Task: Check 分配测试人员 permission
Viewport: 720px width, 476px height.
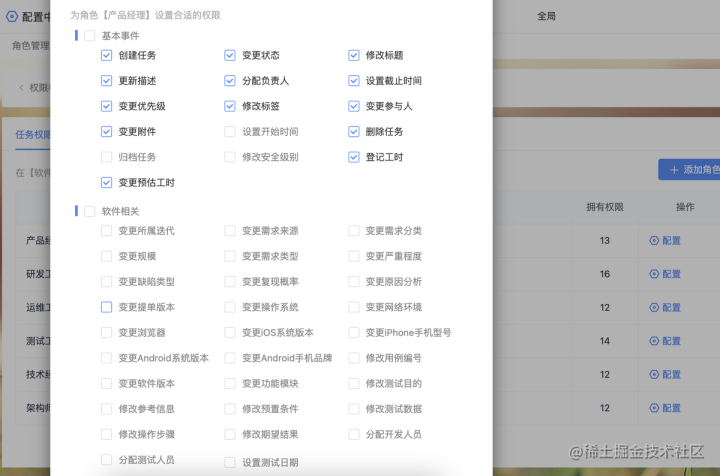Action: (106, 459)
